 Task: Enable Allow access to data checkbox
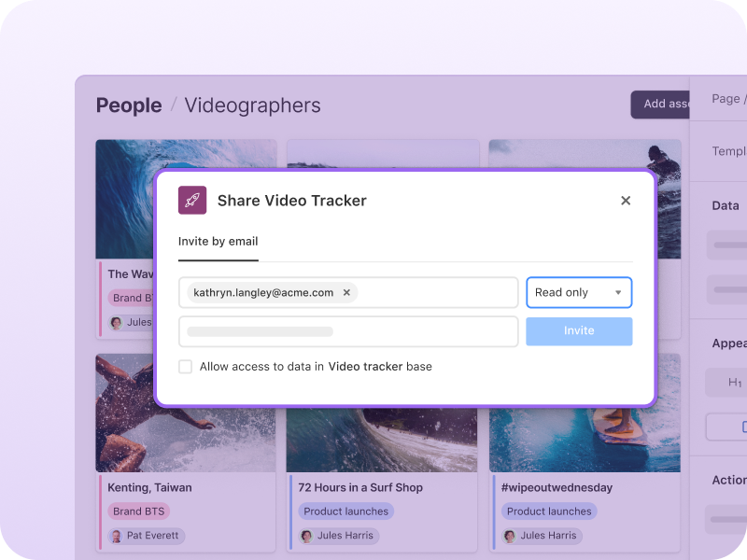(x=185, y=367)
